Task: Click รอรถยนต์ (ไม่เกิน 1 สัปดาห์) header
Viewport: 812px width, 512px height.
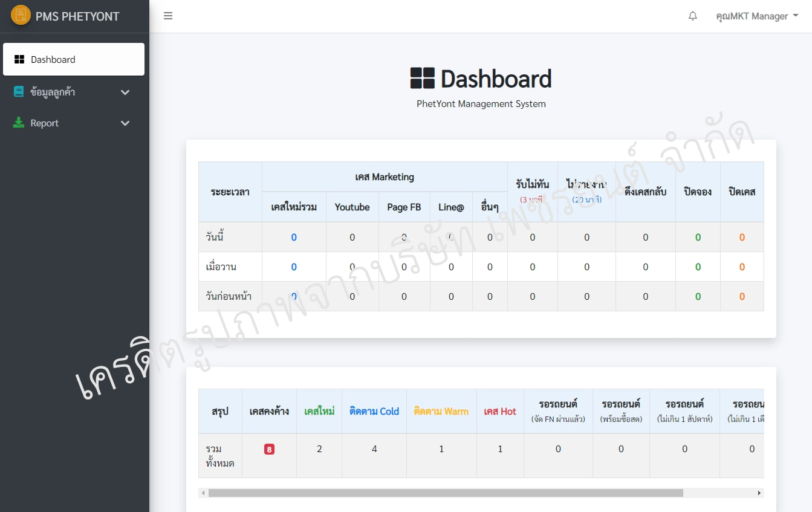Action: point(684,411)
